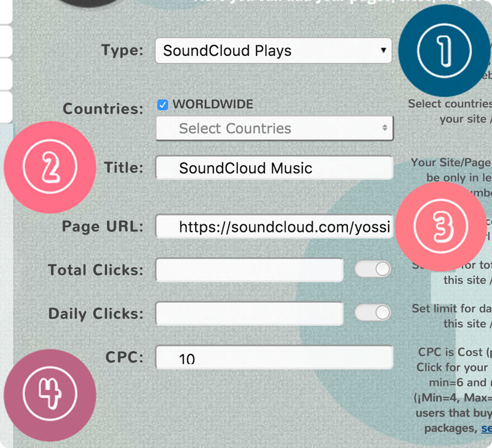Viewport: 492px width, 448px height.
Task: Open the Select Countries dropdown
Action: point(274,128)
